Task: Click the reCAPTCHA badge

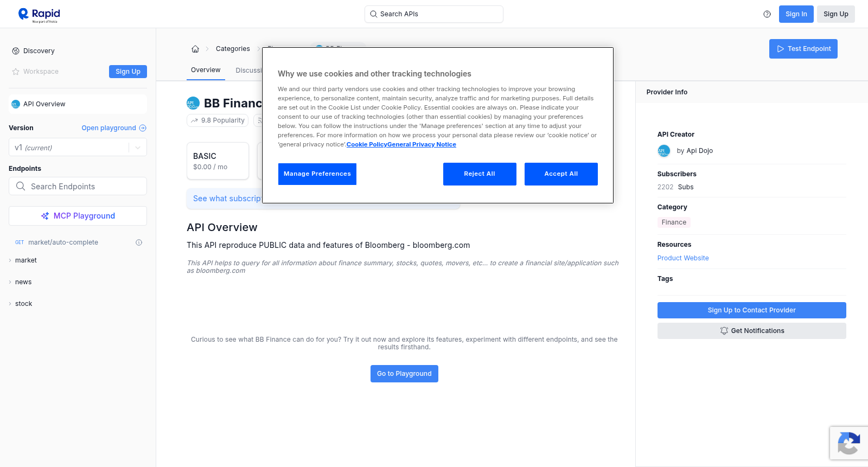Action: [849, 443]
